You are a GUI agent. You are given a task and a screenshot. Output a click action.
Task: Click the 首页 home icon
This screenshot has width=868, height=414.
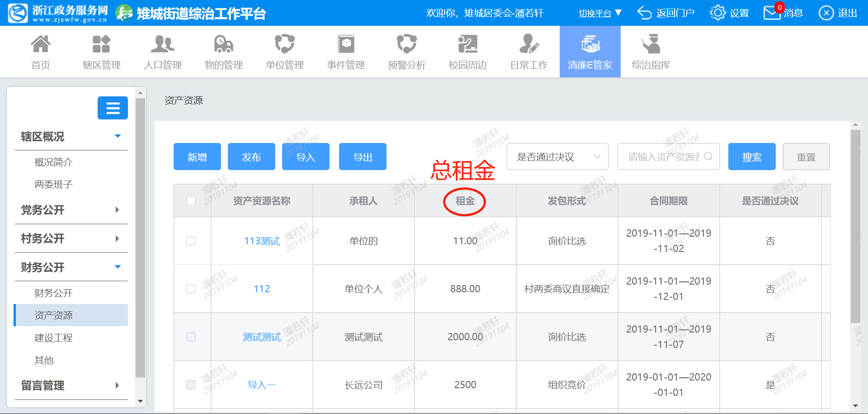click(41, 44)
